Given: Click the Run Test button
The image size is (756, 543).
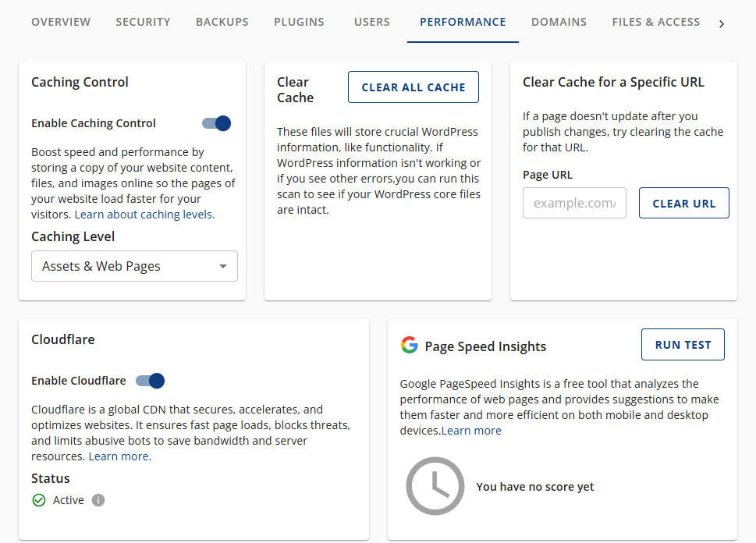Looking at the screenshot, I should pos(682,344).
